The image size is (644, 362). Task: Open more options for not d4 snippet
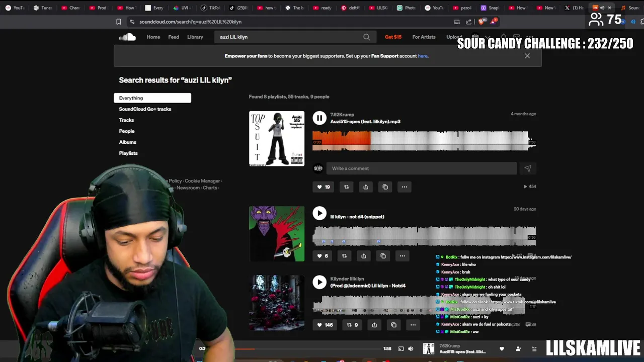(x=403, y=256)
